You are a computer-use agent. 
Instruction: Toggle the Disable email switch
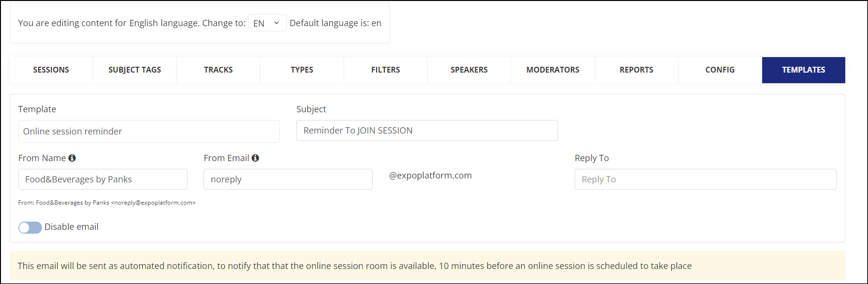click(30, 227)
